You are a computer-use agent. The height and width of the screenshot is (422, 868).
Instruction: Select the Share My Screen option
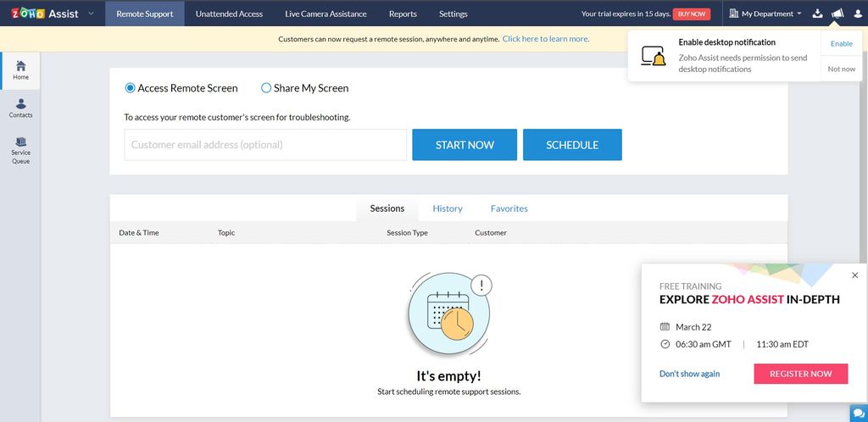tap(304, 88)
